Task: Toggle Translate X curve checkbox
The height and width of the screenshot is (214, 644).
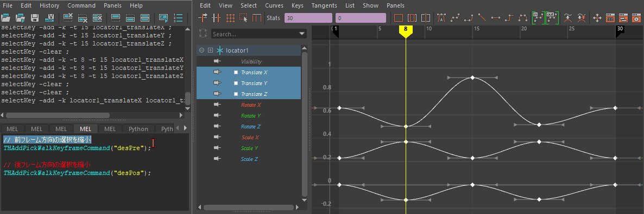Action: click(x=236, y=72)
